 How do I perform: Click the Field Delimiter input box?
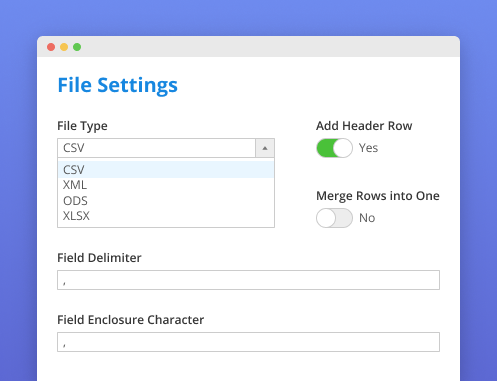[x=248, y=280]
